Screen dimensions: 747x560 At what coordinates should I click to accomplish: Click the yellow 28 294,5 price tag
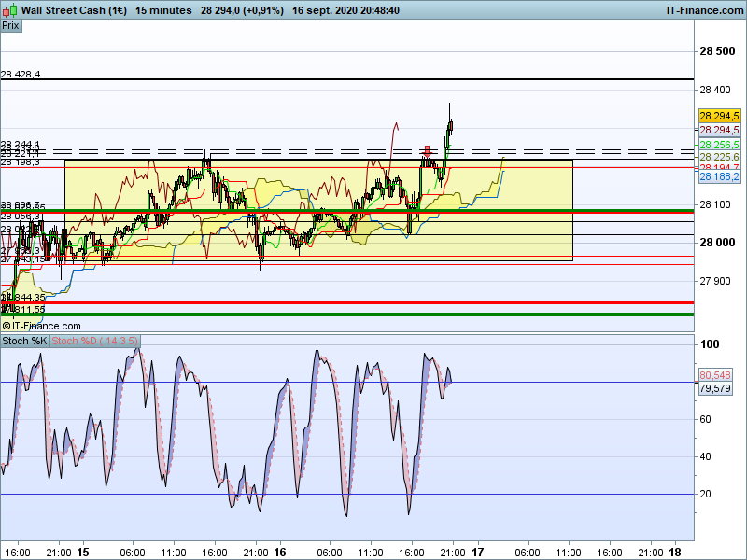tap(719, 116)
